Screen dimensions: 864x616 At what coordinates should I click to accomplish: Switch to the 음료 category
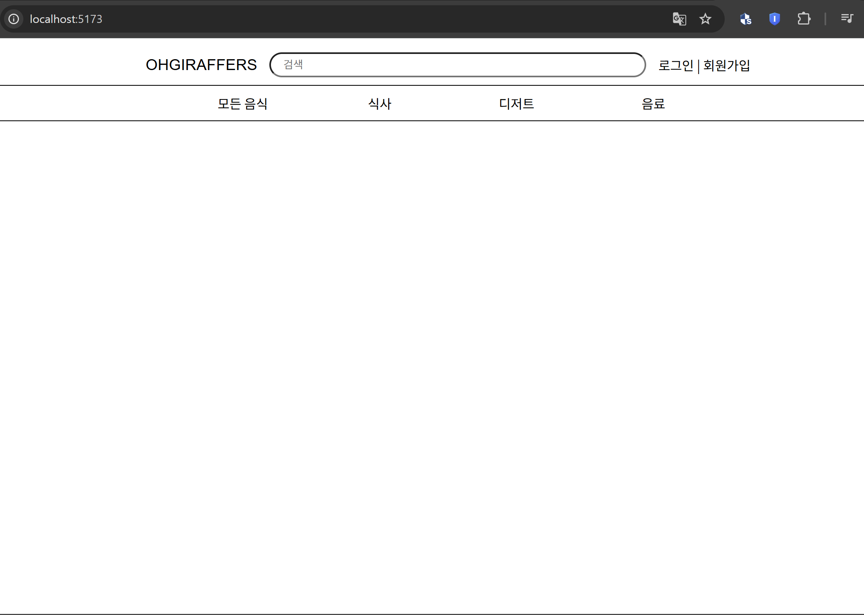tap(653, 104)
